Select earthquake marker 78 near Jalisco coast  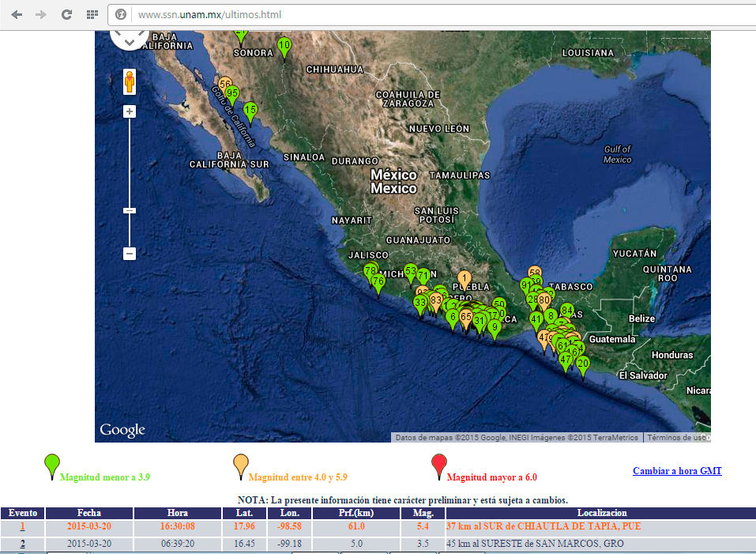(370, 270)
